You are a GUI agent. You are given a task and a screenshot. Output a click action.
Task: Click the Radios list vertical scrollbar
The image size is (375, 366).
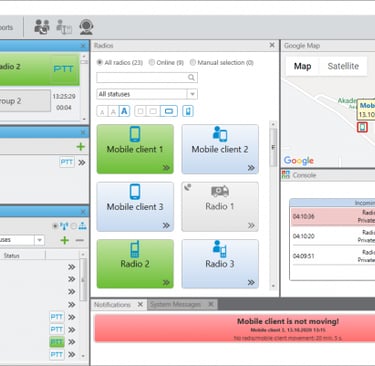(x=273, y=147)
